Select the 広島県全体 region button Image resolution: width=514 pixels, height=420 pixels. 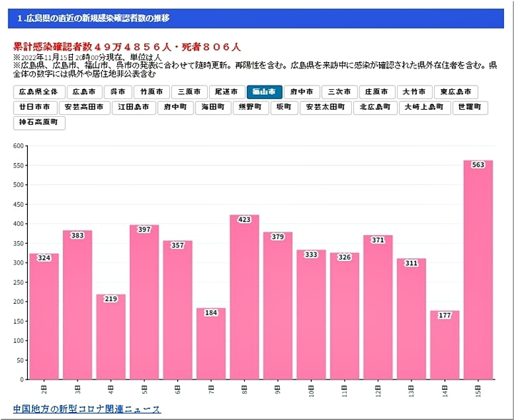[38, 92]
